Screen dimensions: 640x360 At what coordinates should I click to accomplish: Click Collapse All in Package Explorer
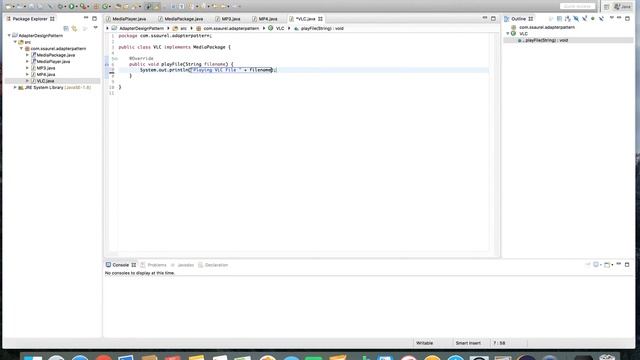pyautogui.click(x=66, y=28)
